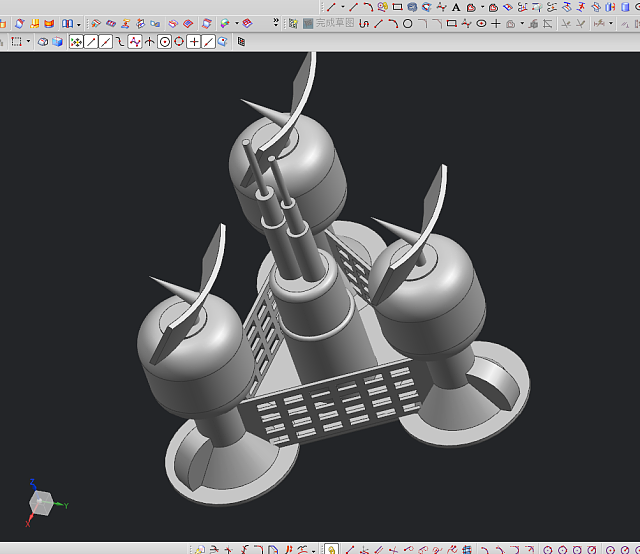The image size is (640, 554).
Task: Click the view triad cube in the corner
Action: pyautogui.click(x=41, y=503)
